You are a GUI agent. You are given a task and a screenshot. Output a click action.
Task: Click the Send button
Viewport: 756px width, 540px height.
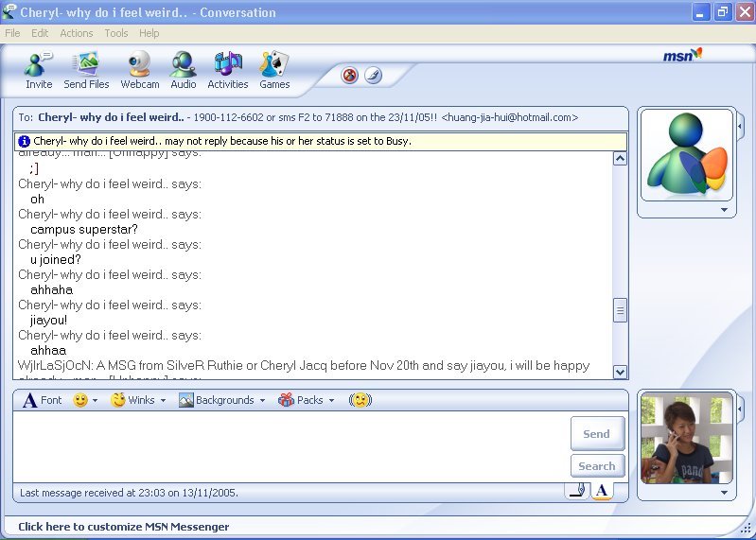(597, 433)
